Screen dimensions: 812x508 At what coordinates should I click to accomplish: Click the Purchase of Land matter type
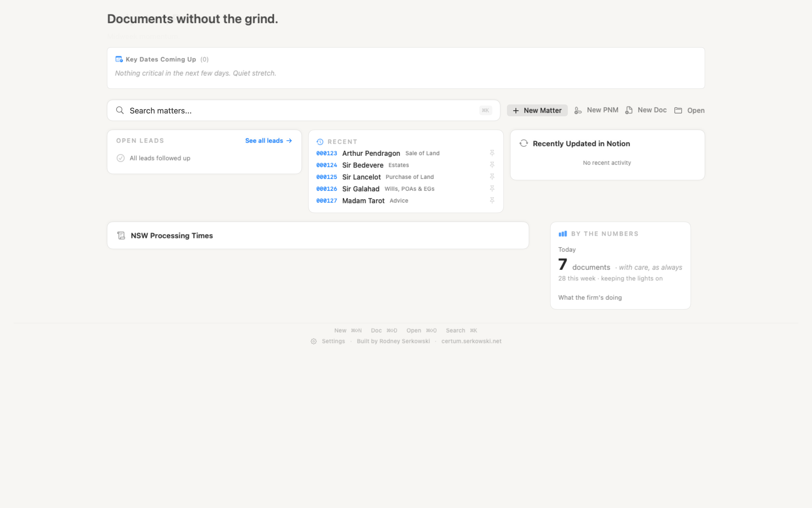(410, 177)
